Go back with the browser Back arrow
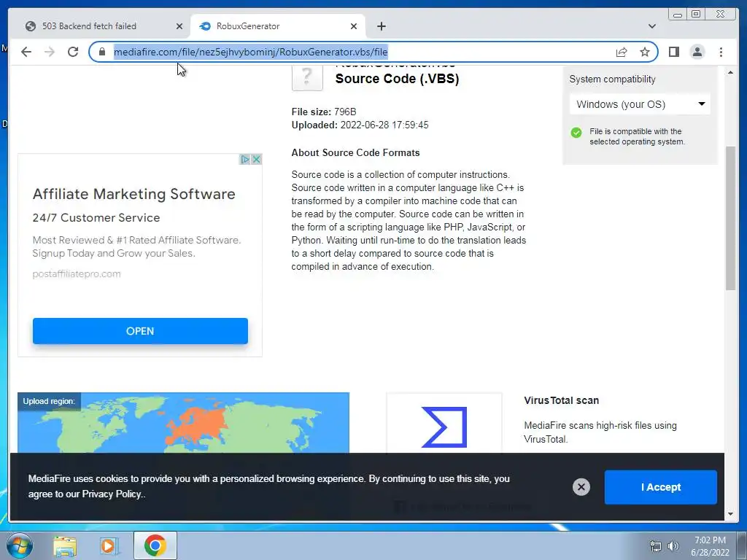The width and height of the screenshot is (747, 560). click(x=26, y=52)
